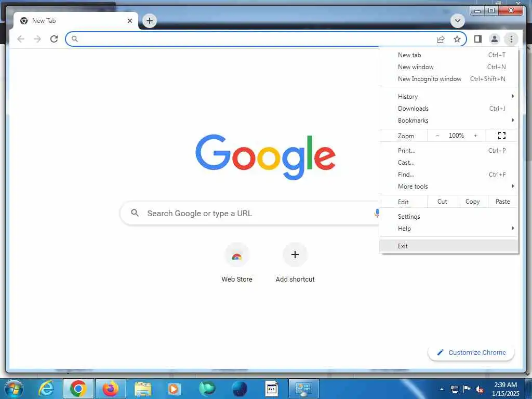Click the 100% zoom value
This screenshot has width=532, height=399.
(456, 136)
